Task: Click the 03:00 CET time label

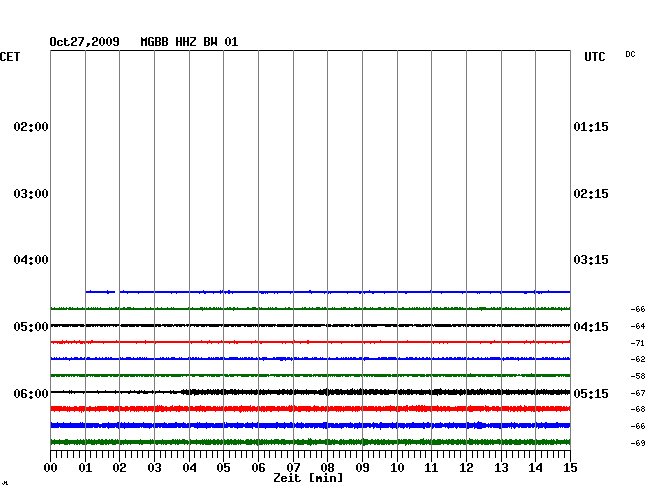Action: pos(31,194)
